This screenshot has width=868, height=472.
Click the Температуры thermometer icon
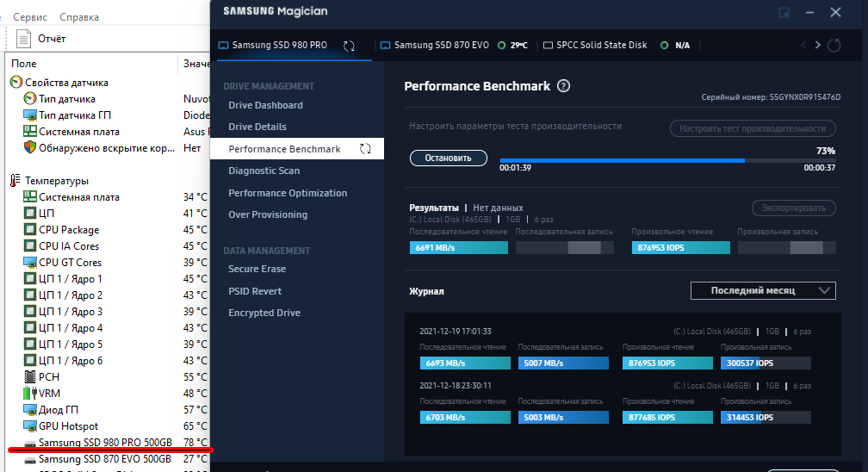click(x=15, y=181)
